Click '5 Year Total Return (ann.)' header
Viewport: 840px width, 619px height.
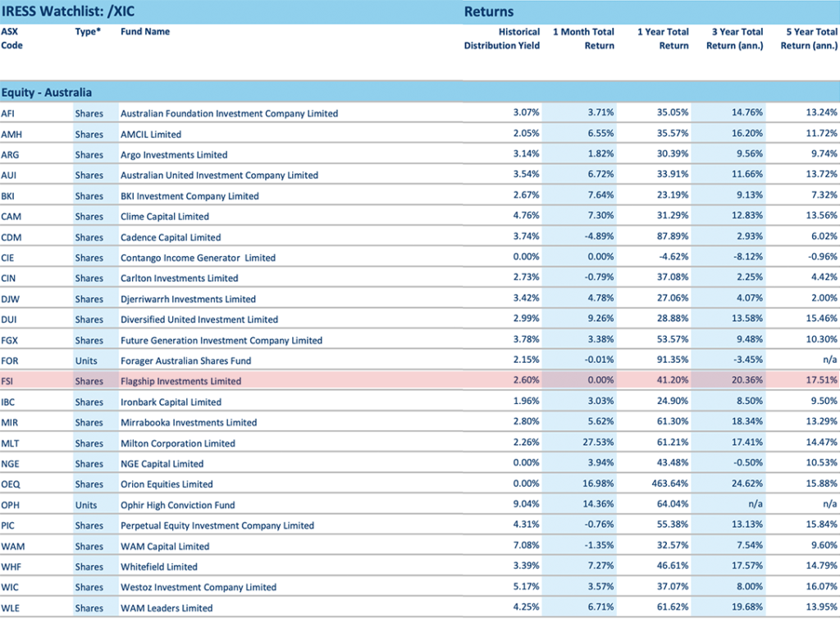coord(809,39)
